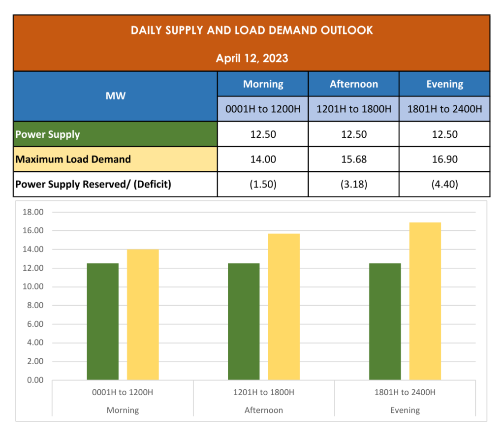
Task: Click the Daily Supply and Load Demand Outlook title
Action: coord(252,31)
